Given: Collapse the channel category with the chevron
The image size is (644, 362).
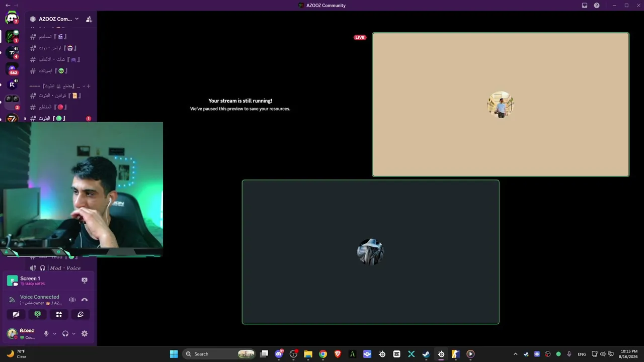Looking at the screenshot, I should coord(84,86).
